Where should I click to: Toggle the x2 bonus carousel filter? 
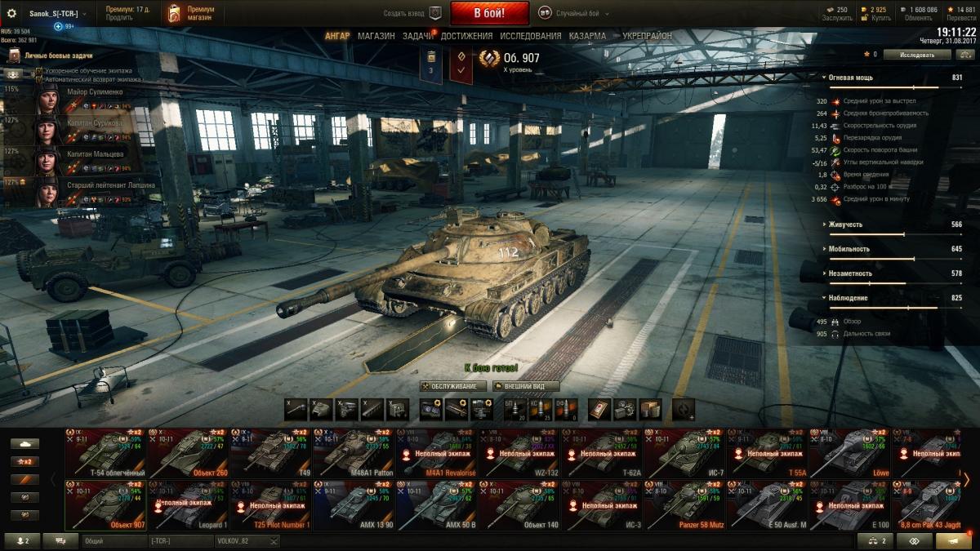(24, 461)
